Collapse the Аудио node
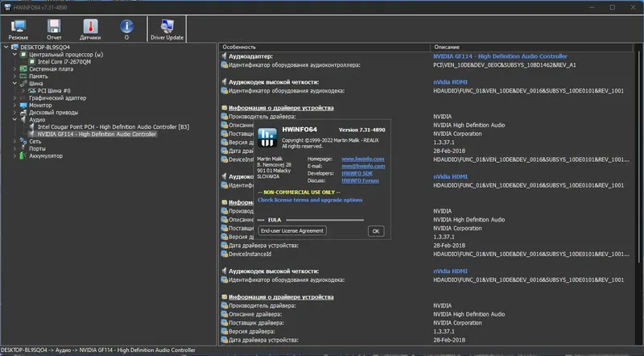This screenshot has height=356, width=644. coord(14,120)
